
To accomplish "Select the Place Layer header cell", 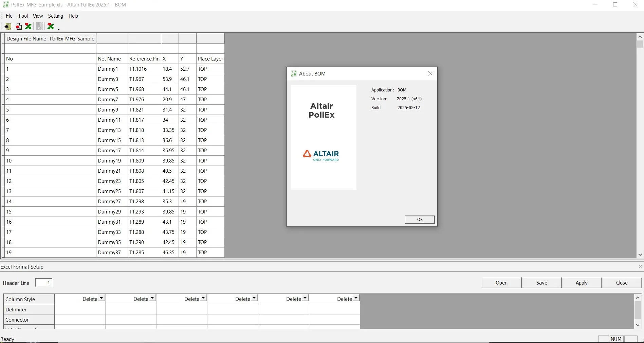I will click(x=210, y=59).
